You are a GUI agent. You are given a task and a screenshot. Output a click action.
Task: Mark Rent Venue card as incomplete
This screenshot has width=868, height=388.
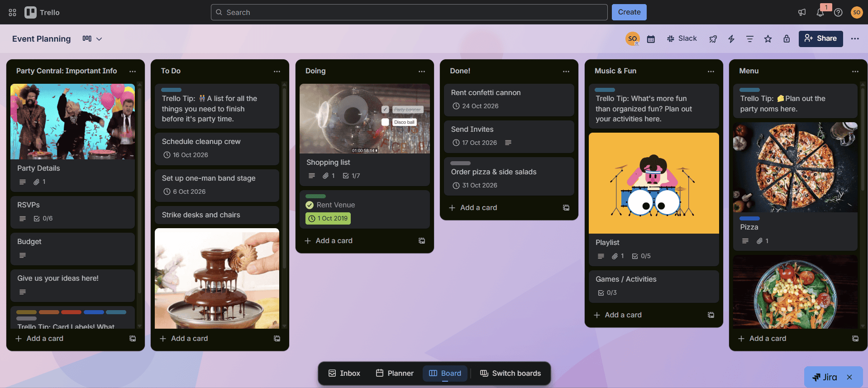tap(310, 205)
